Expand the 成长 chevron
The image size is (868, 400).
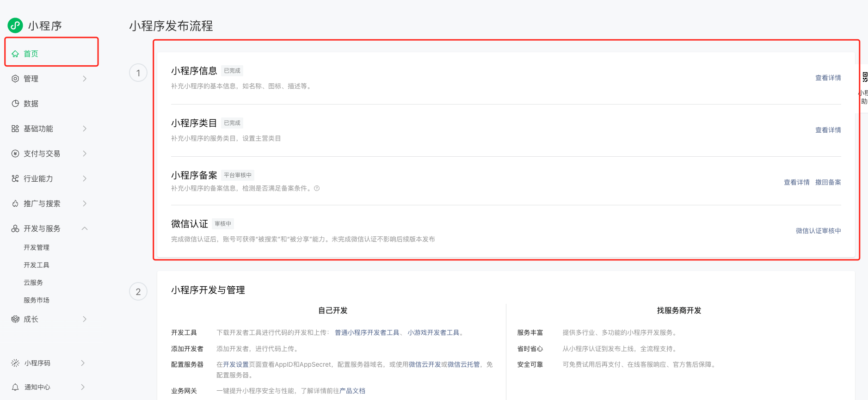click(85, 319)
